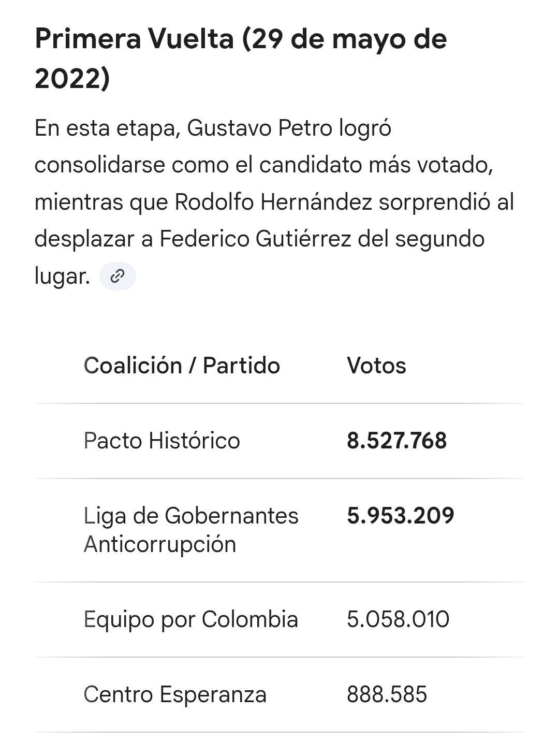Click the word "segundo" in the paragraph
Viewport: 559px width, 756px height.
point(440,239)
